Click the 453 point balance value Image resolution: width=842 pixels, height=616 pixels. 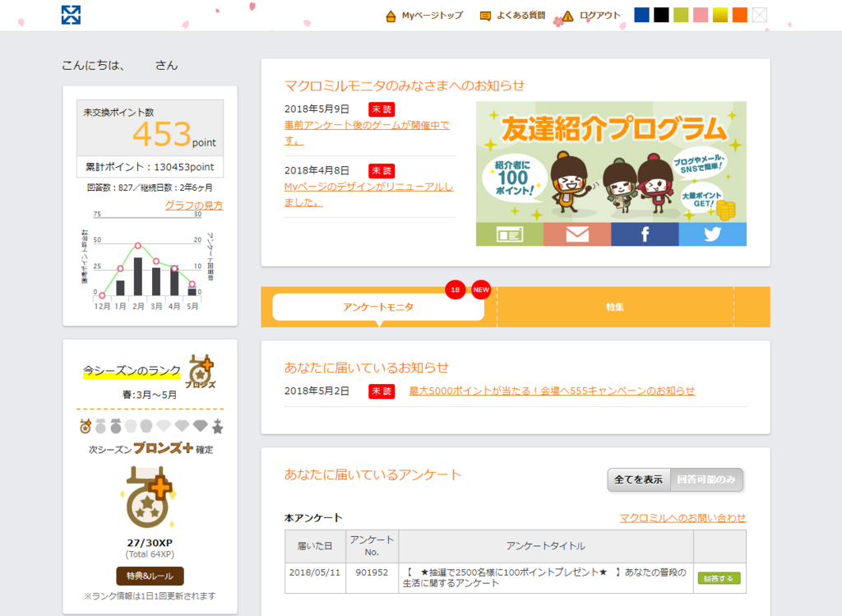162,134
